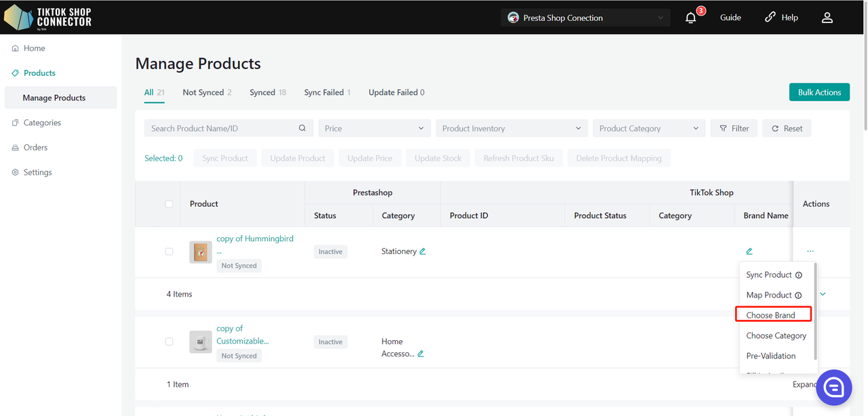
Task: Open the Price filter dropdown
Action: (374, 128)
